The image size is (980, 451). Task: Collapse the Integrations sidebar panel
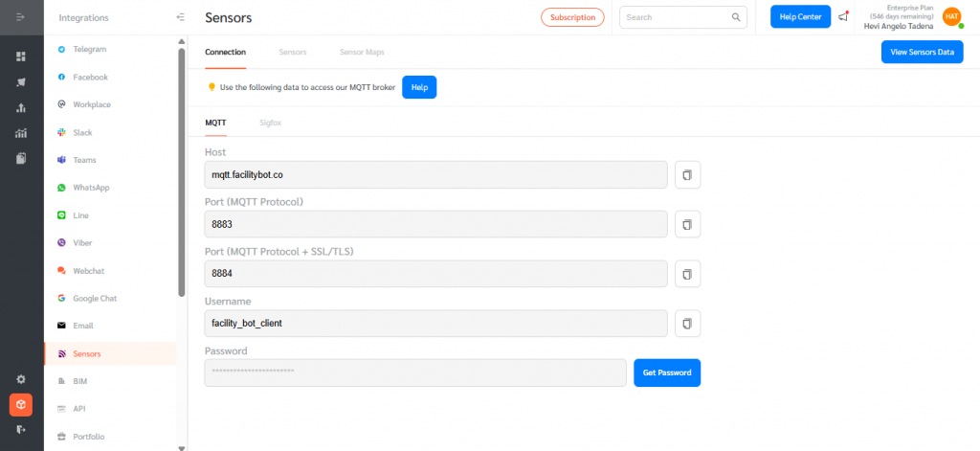click(181, 17)
